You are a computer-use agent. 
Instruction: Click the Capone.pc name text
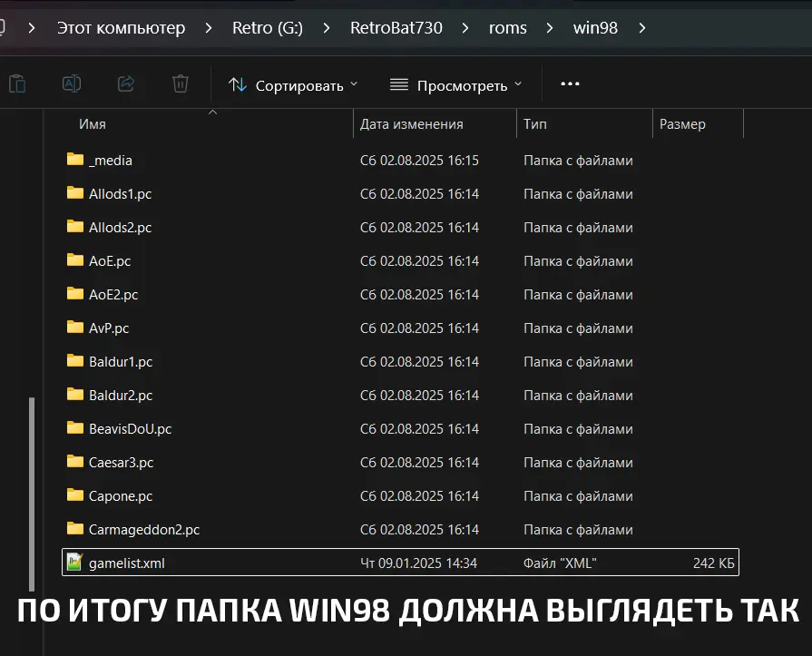[x=121, y=496]
